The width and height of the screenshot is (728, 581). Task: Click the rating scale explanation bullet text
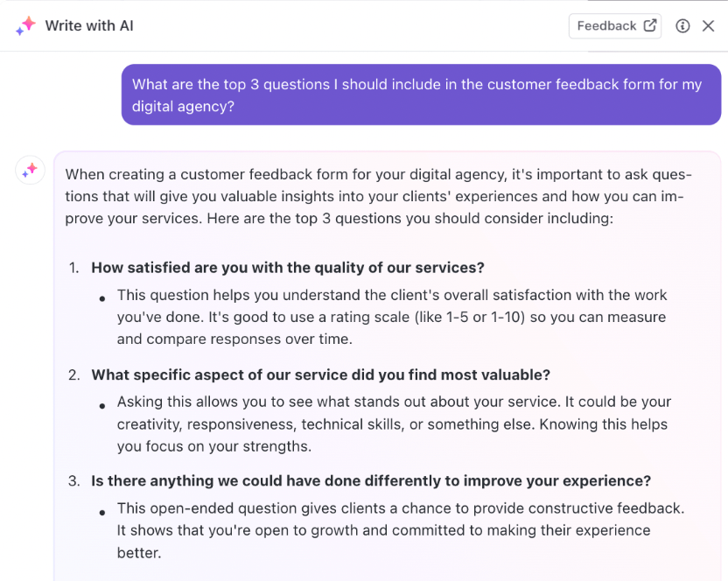tap(392, 317)
